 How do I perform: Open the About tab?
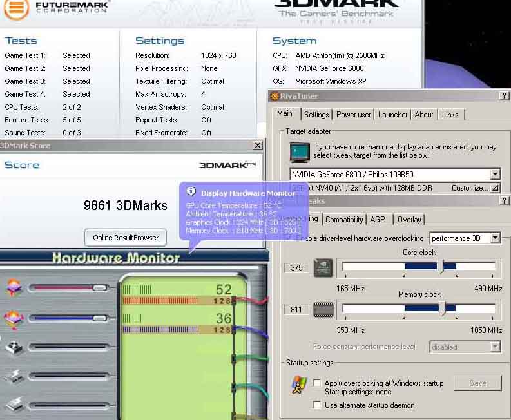click(x=424, y=115)
